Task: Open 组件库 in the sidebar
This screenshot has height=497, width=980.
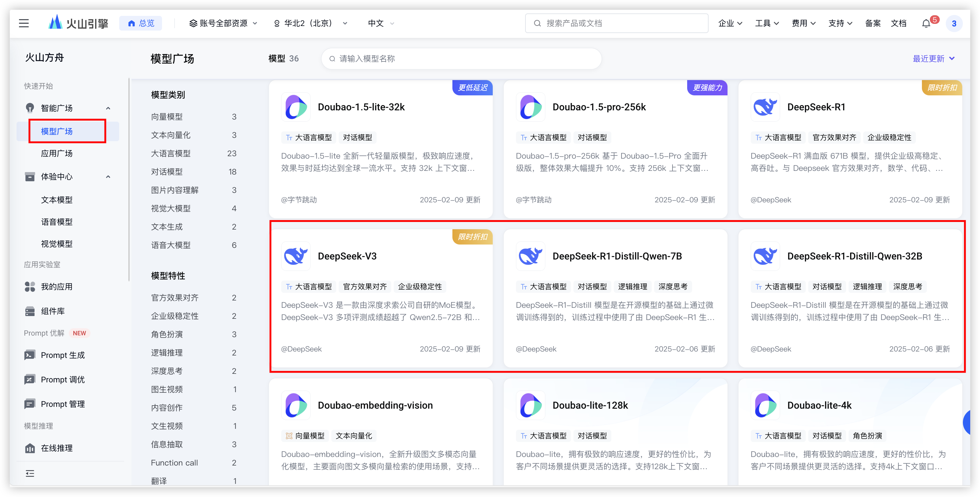Action: (x=53, y=311)
